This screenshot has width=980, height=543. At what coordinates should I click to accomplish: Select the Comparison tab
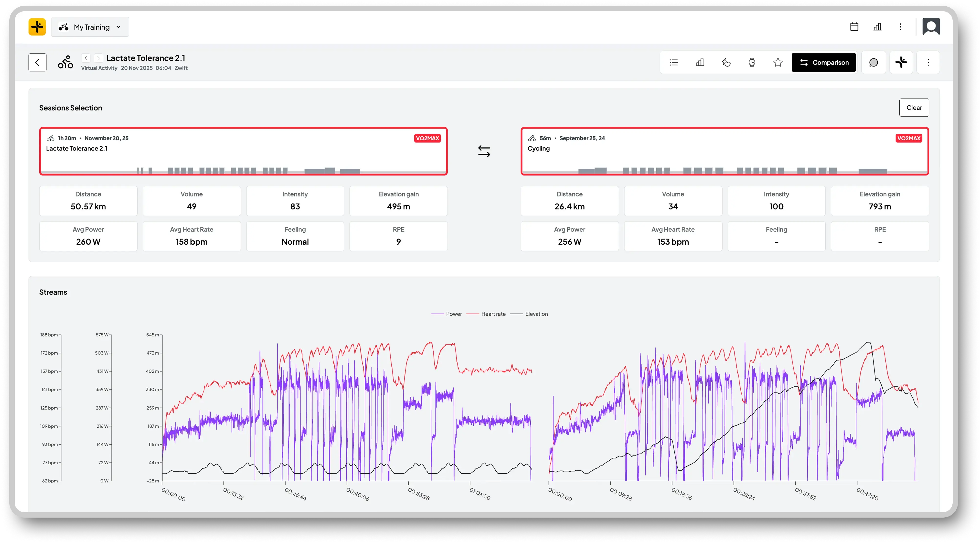pyautogui.click(x=824, y=62)
